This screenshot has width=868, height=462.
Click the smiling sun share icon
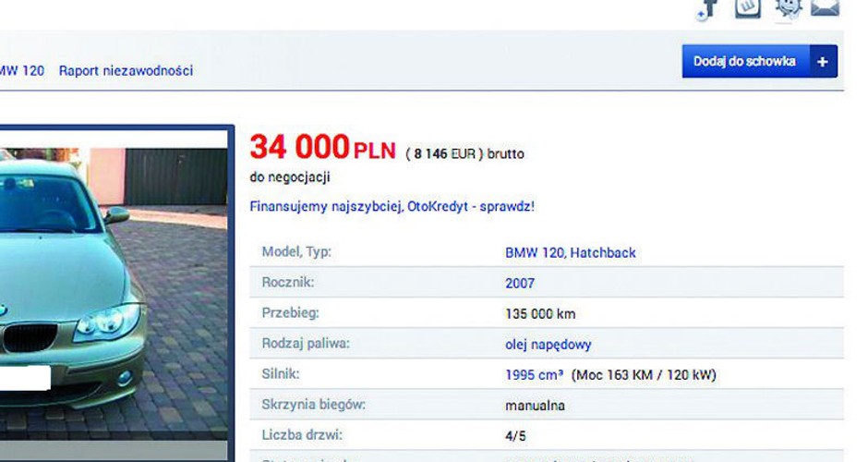(x=789, y=8)
